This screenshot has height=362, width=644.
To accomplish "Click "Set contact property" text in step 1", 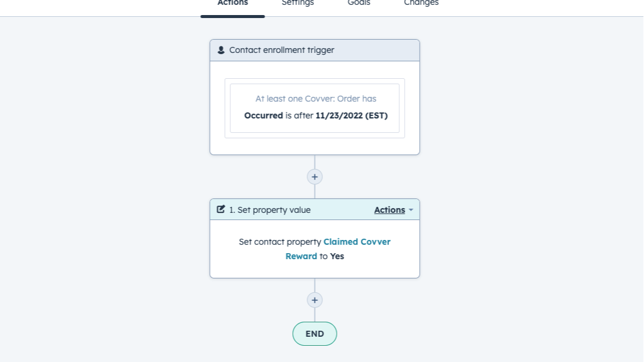I will [280, 242].
